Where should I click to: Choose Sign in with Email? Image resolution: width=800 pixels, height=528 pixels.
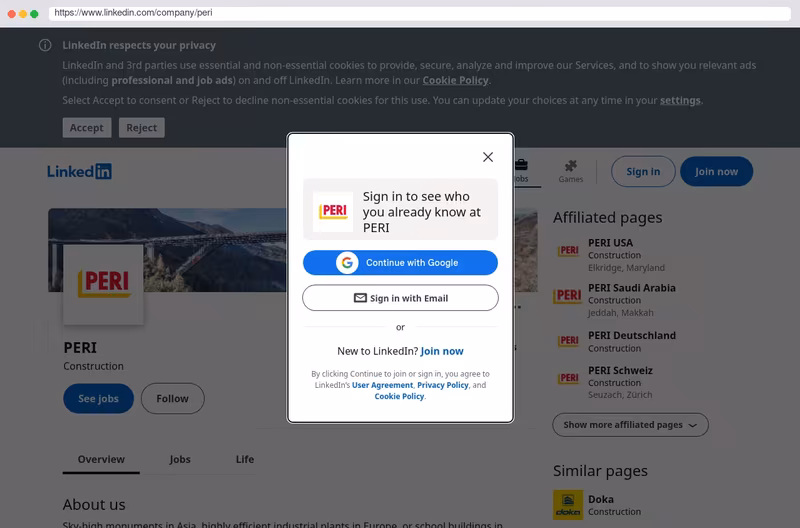click(401, 298)
